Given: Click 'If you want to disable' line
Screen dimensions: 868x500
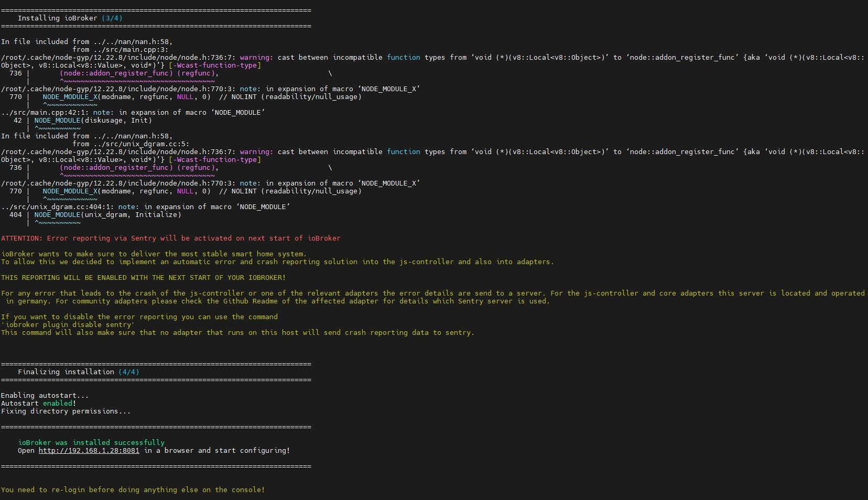Looking at the screenshot, I should (x=139, y=317).
